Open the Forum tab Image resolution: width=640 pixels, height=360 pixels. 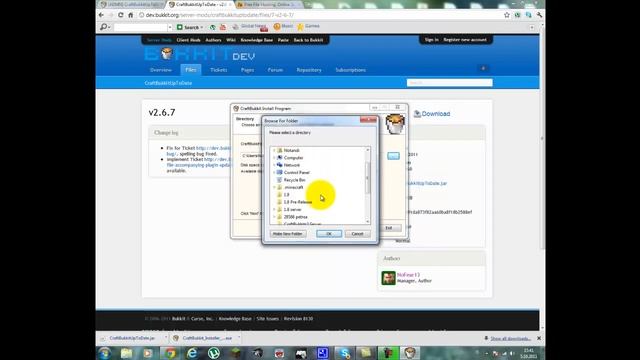pyautogui.click(x=275, y=70)
